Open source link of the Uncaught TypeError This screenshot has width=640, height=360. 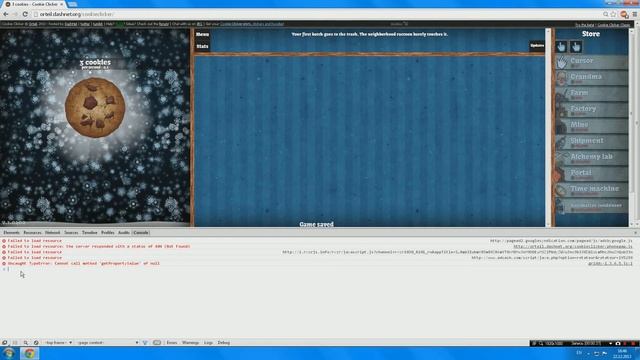click(610, 264)
